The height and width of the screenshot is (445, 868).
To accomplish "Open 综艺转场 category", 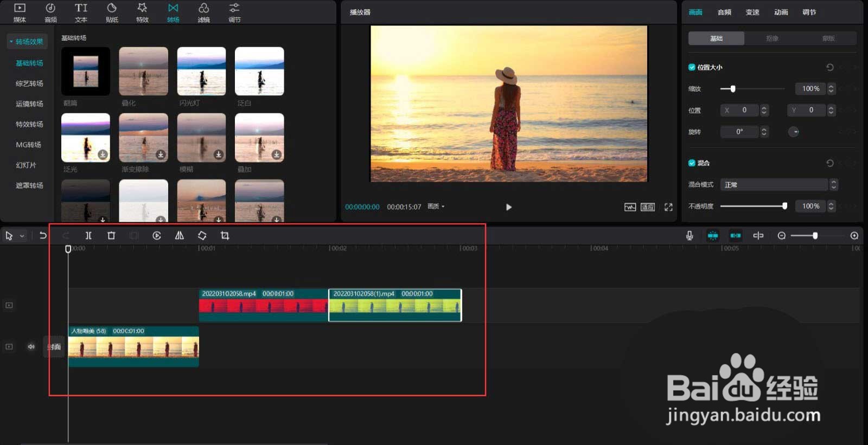I will click(29, 83).
